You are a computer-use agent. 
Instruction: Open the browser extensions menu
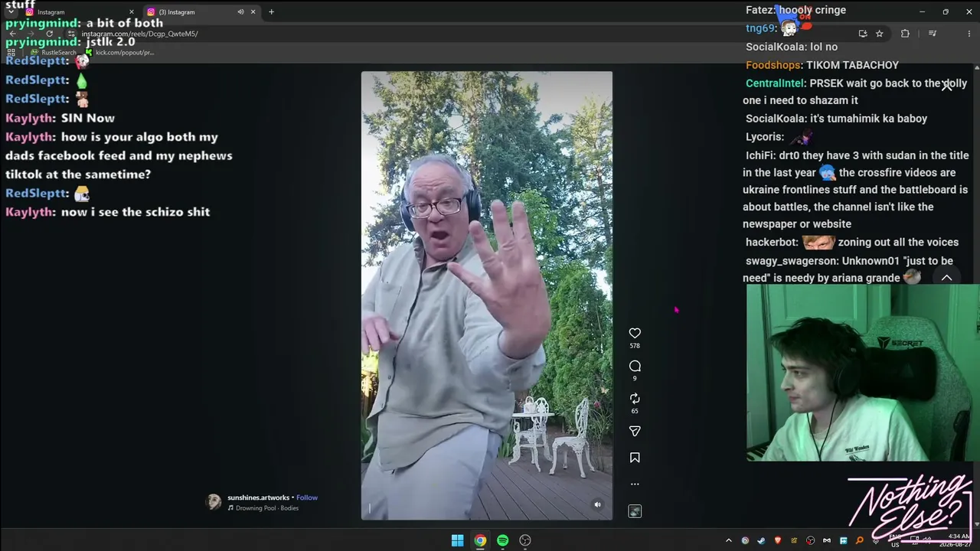[x=905, y=34]
